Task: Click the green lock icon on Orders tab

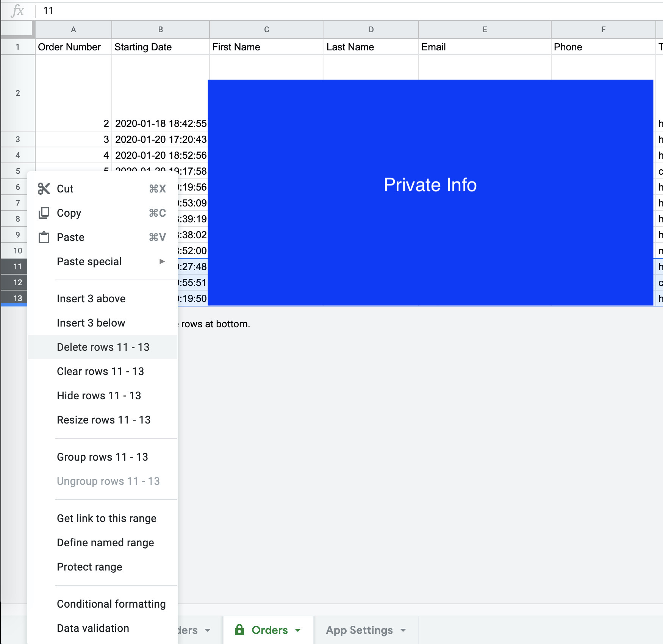Action: (239, 630)
